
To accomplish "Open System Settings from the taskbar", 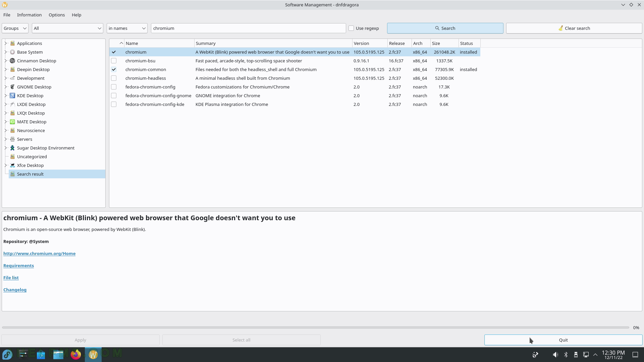I will tap(23, 354).
